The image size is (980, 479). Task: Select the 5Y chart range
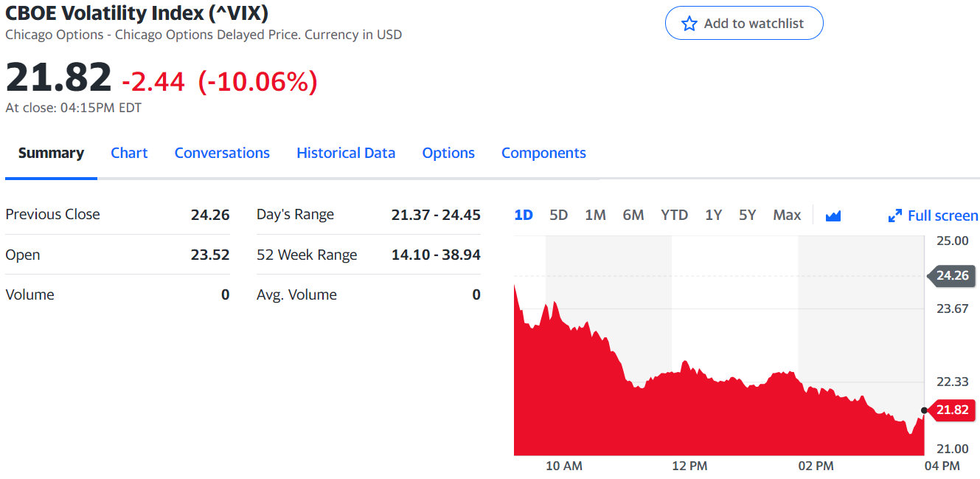748,215
